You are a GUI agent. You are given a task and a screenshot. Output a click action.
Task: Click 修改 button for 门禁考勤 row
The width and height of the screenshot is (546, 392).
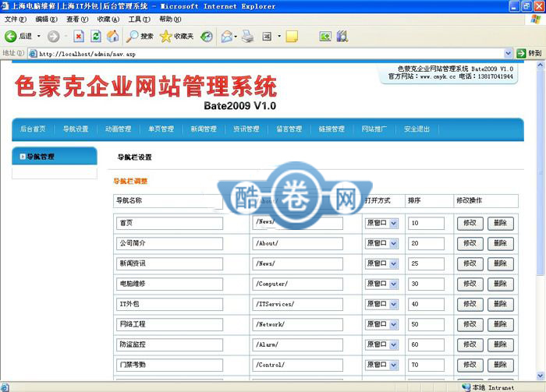tap(470, 365)
